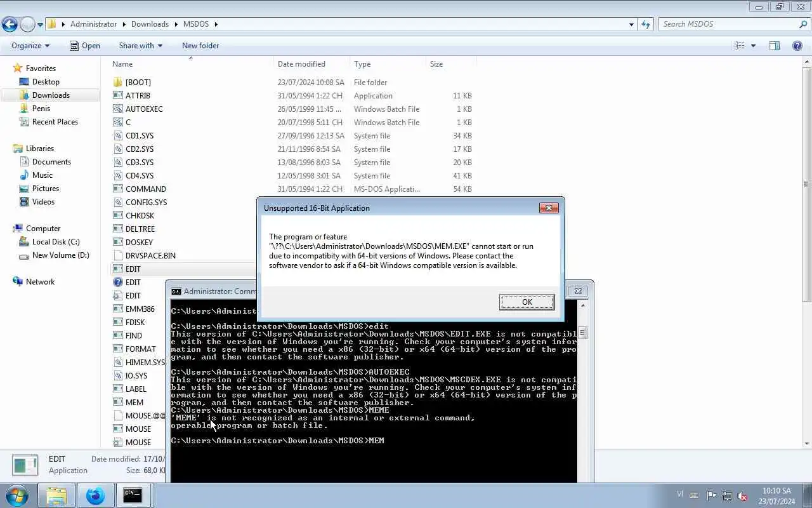Select the MOUSE.@@ file icon
812x508 pixels.
coord(117,416)
